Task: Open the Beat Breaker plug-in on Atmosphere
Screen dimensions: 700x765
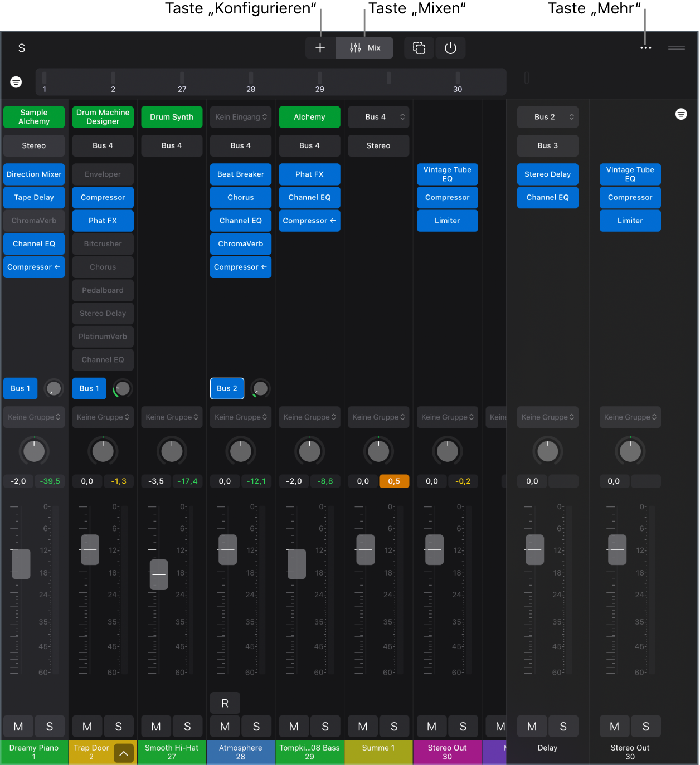Action: [240, 174]
